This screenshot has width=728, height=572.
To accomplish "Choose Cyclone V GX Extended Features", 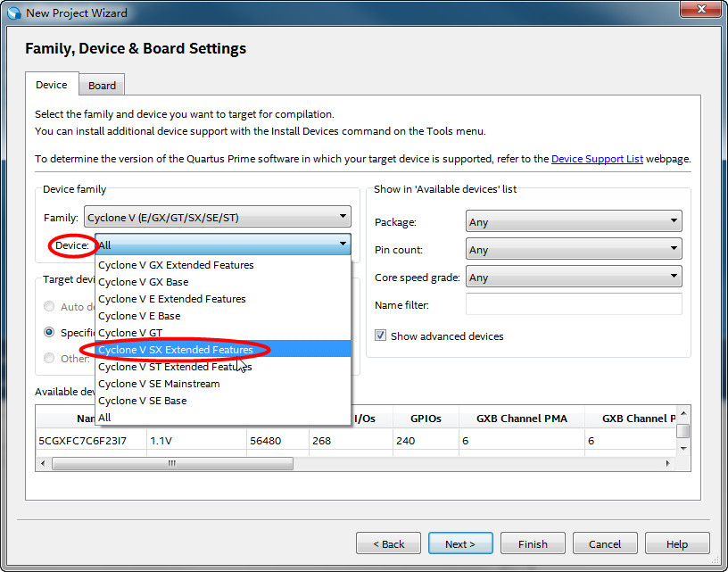I will (223, 265).
